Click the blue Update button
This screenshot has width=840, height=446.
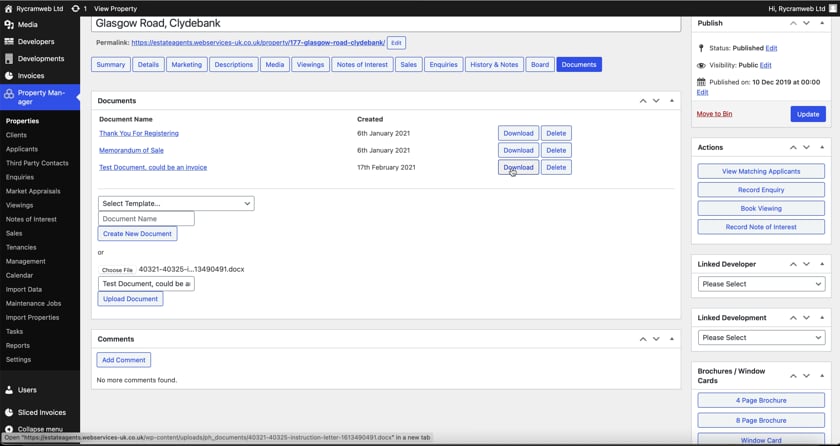(x=808, y=114)
